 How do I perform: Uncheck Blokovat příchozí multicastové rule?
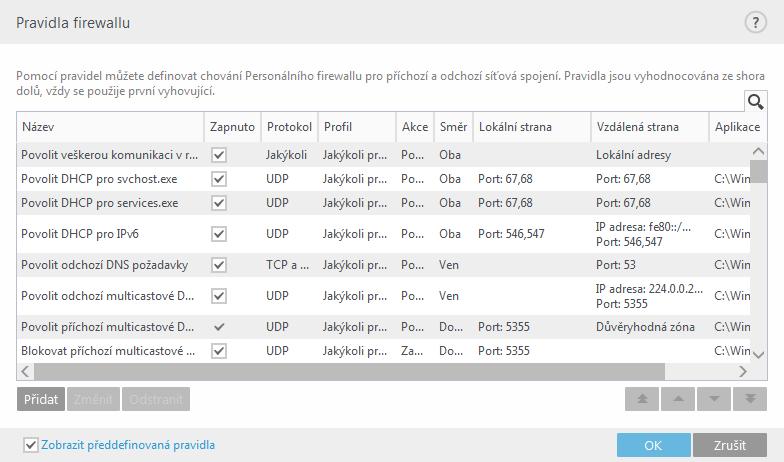point(218,351)
